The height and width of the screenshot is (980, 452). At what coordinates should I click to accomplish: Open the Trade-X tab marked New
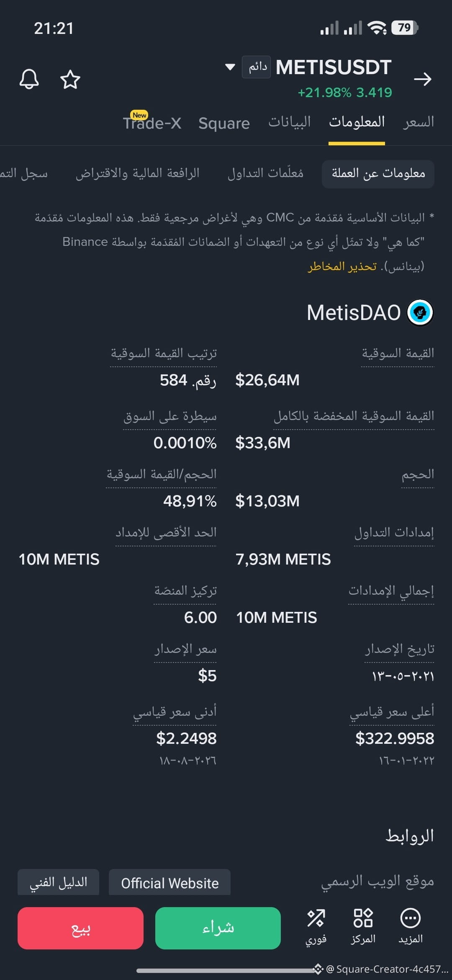point(152,122)
